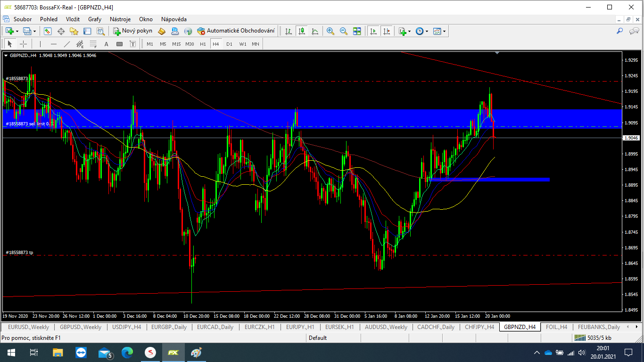The image size is (644, 362).
Task: Open the search magnifier at top right
Action: (620, 31)
